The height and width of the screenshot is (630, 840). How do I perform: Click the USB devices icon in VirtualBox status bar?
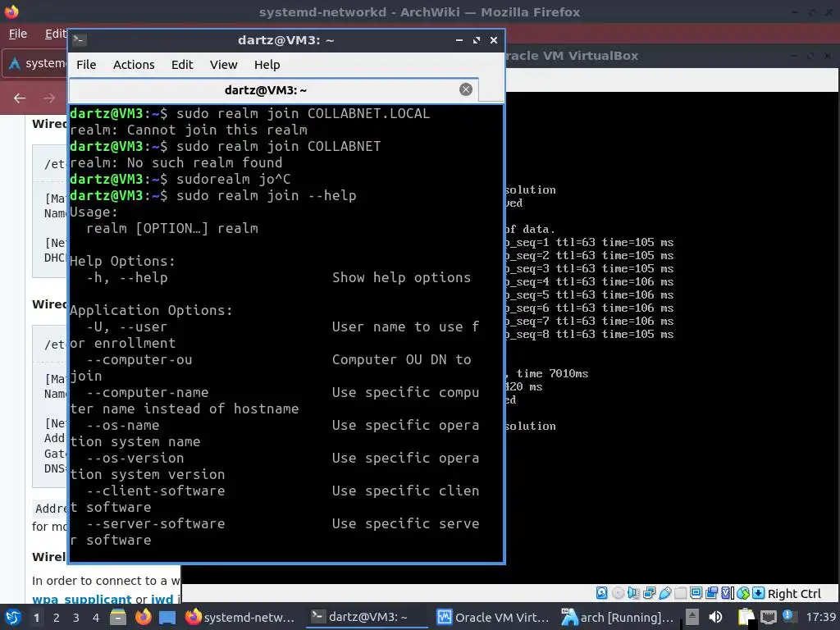pyautogui.click(x=665, y=593)
